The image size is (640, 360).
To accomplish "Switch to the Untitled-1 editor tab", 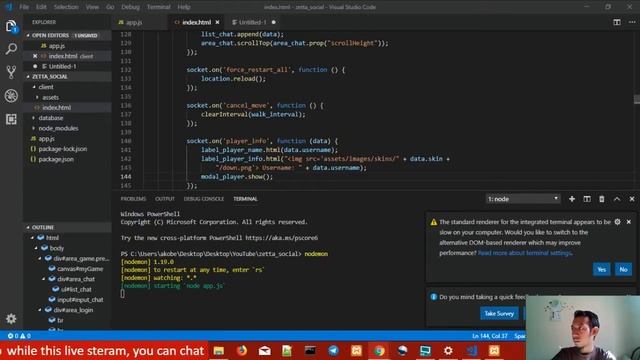I will [x=253, y=22].
